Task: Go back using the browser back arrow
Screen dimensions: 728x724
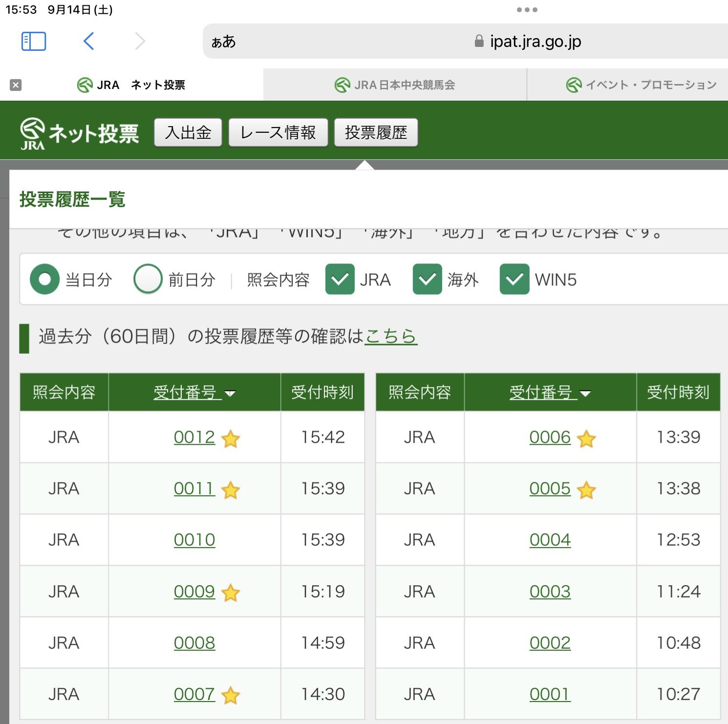Action: pos(88,42)
